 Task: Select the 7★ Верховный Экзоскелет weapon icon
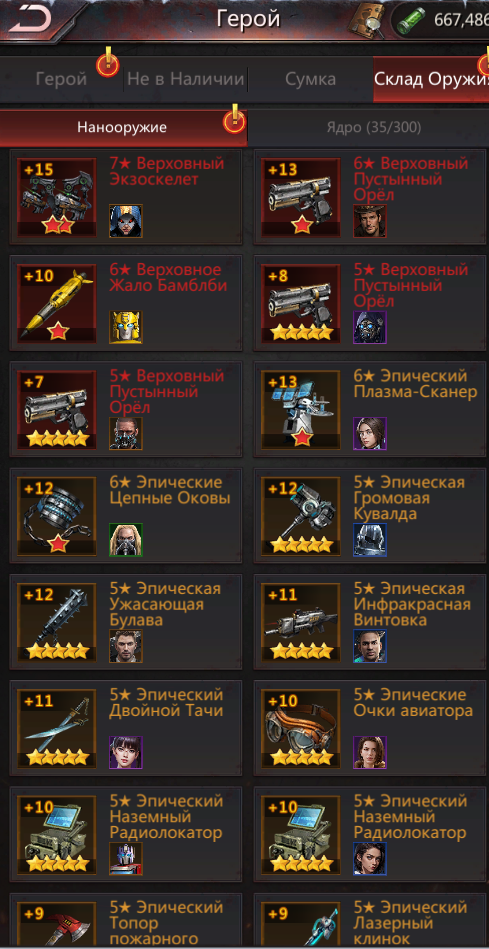click(x=57, y=197)
